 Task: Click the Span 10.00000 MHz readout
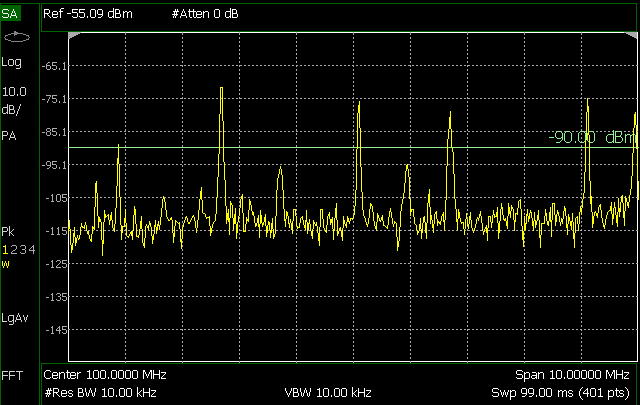572,374
